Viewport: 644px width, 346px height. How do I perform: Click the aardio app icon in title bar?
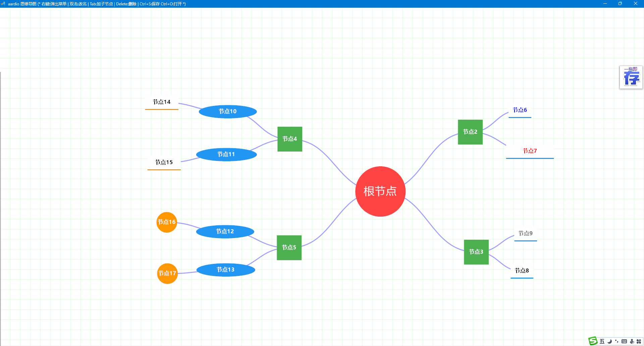click(x=3, y=4)
